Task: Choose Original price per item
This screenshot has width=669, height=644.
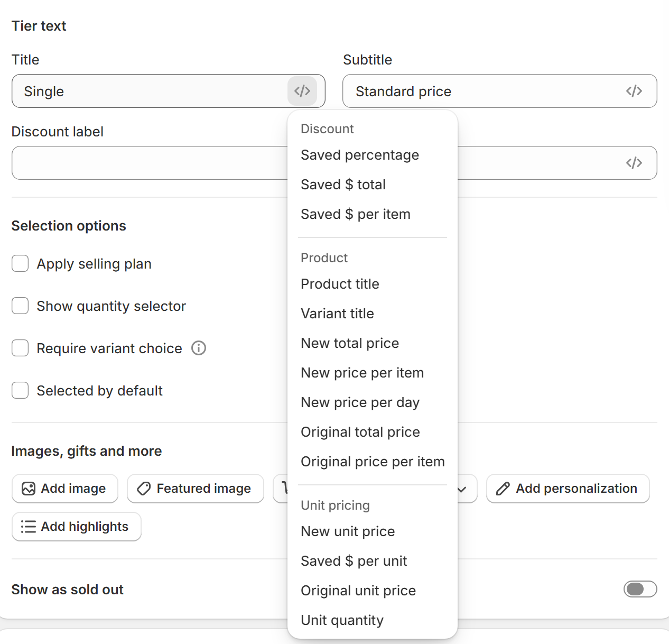Action: click(372, 462)
